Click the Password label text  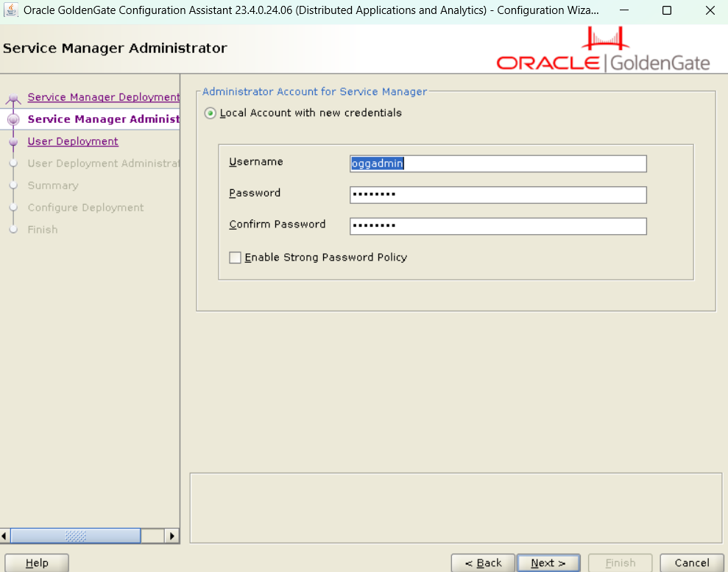255,193
